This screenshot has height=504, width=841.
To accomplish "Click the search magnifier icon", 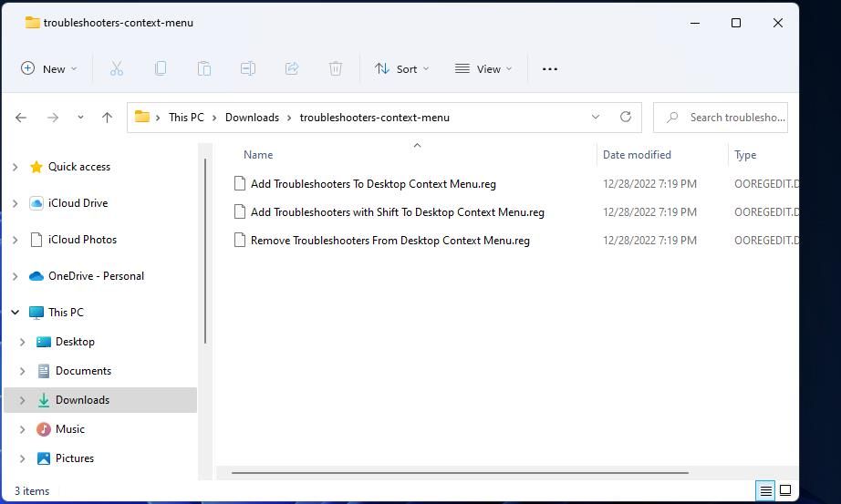I will pos(672,117).
